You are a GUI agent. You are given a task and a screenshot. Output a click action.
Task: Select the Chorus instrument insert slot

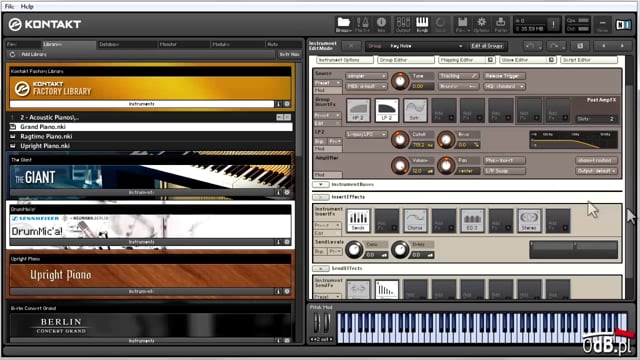(415, 221)
